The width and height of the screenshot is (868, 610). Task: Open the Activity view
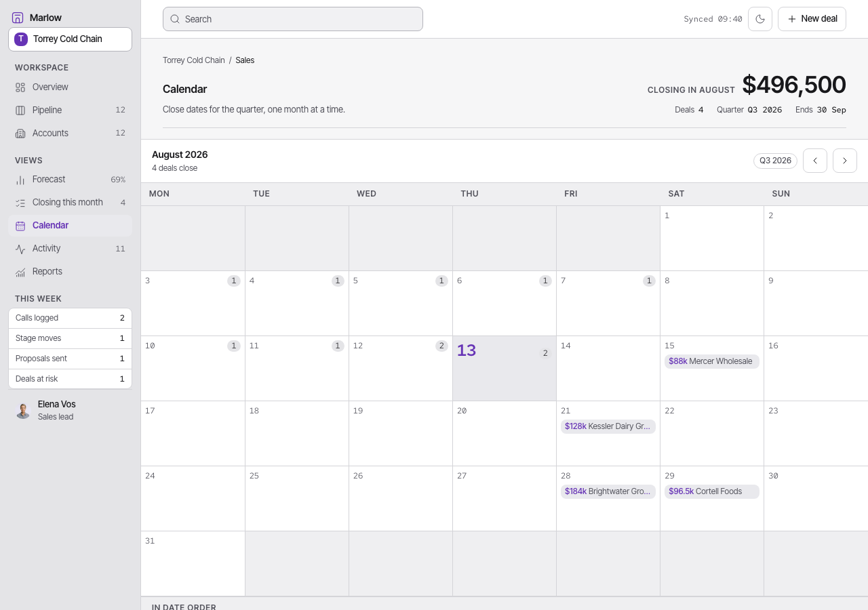[70, 249]
